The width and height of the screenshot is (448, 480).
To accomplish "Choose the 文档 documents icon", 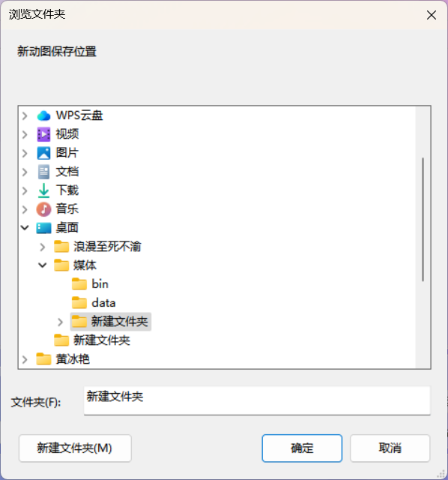I will pyautogui.click(x=43, y=172).
